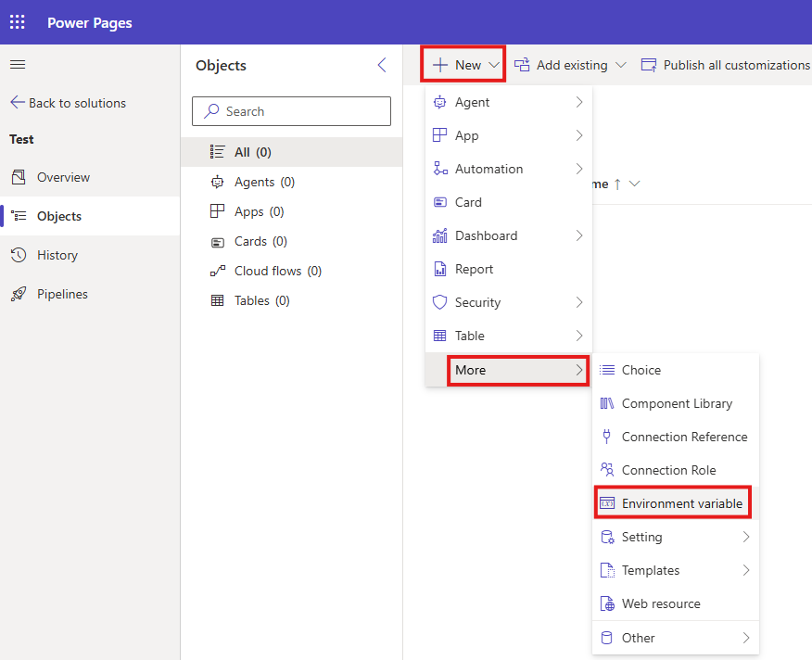Click the Apps icon in the Objects tree
Screen dimensions: 812x660
click(x=217, y=211)
